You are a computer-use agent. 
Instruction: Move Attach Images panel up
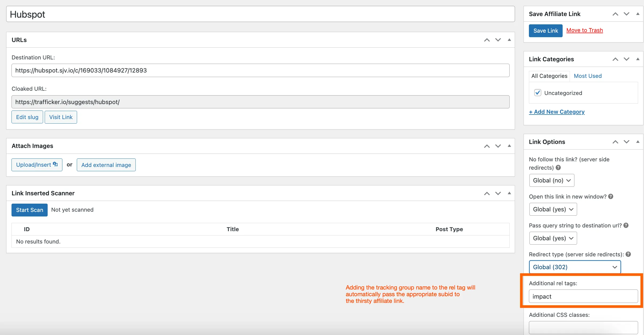click(x=487, y=146)
